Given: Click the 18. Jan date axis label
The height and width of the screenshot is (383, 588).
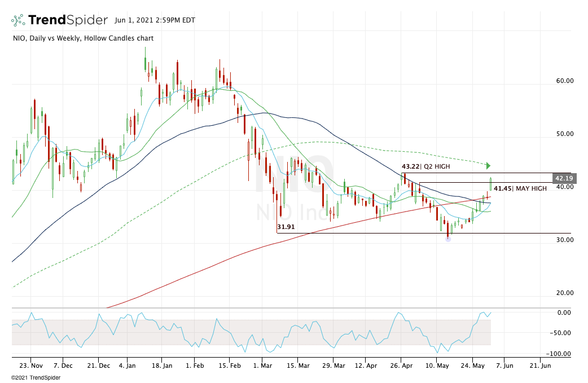Looking at the screenshot, I should coord(162,366).
